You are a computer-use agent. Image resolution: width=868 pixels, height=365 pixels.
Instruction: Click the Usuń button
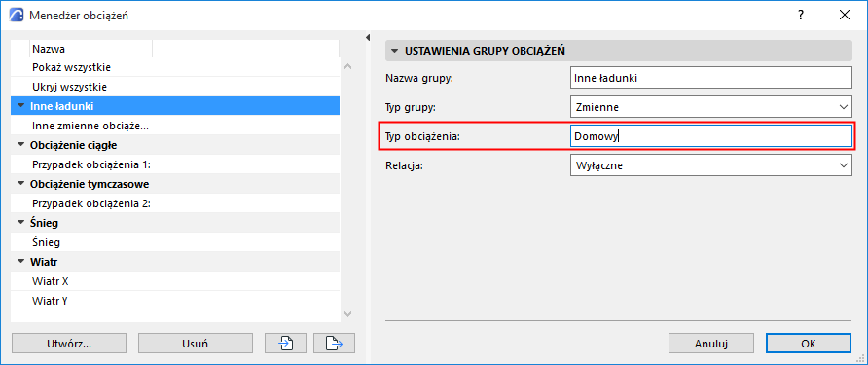pos(195,344)
